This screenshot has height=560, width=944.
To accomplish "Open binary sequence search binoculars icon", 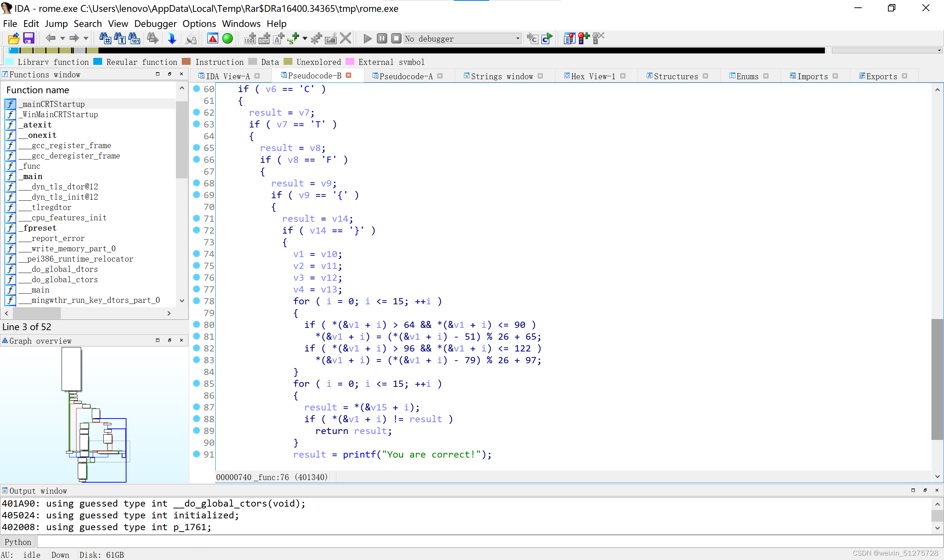I will pos(134,38).
